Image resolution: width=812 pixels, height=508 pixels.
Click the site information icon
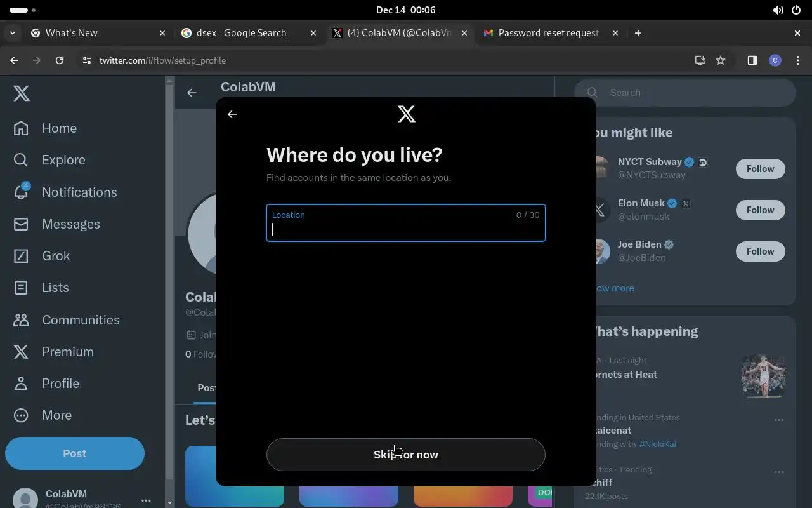click(87, 60)
